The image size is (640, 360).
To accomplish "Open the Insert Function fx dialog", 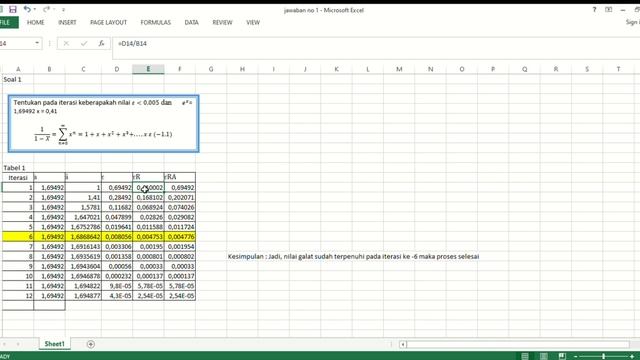I will [102, 43].
